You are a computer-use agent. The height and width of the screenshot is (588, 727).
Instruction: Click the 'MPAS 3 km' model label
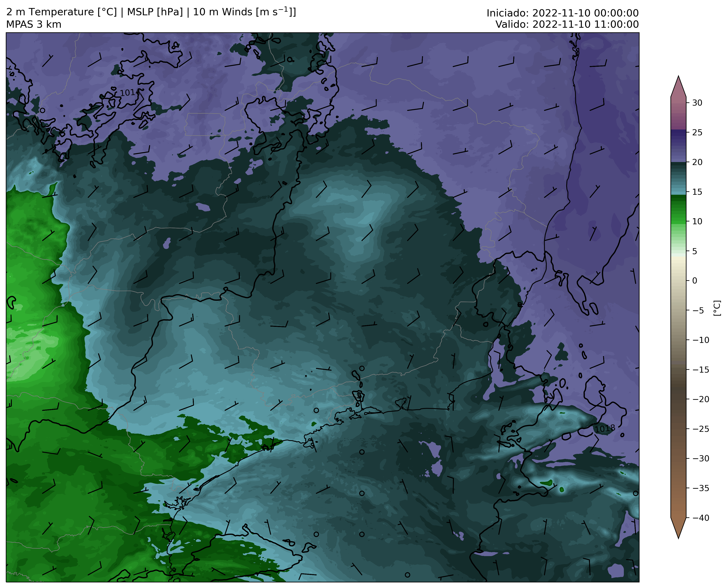pos(34,24)
